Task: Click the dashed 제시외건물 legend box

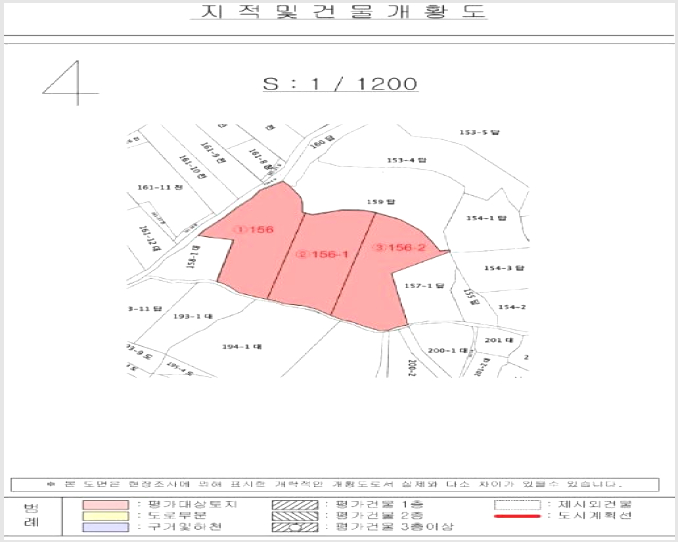Action: 518,505
